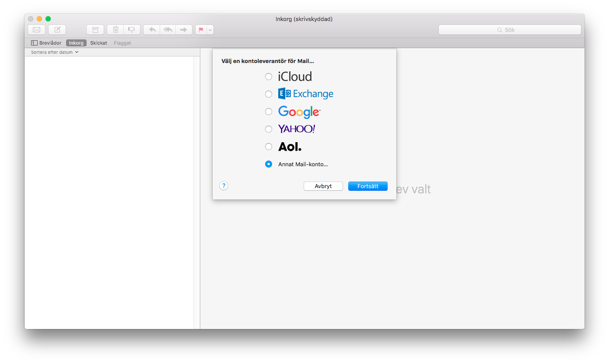Screen dimensions: 609x364
Task: Compose a new message with pencil icon
Action: [57, 30]
